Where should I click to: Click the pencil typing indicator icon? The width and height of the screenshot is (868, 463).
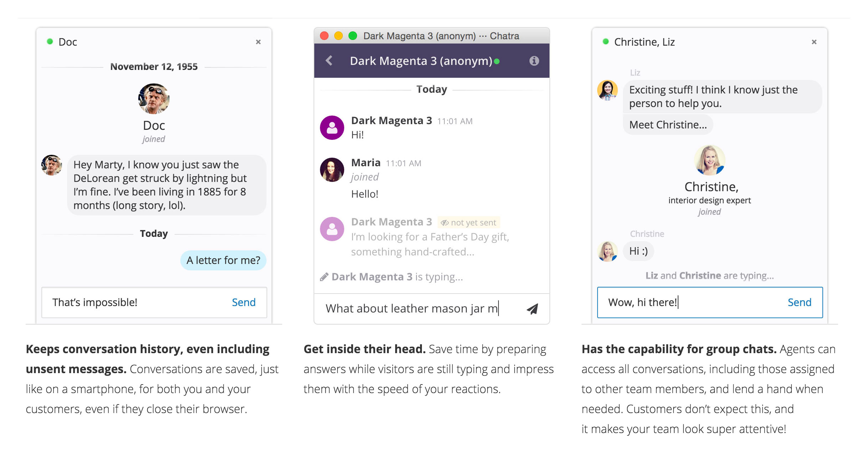click(x=324, y=277)
